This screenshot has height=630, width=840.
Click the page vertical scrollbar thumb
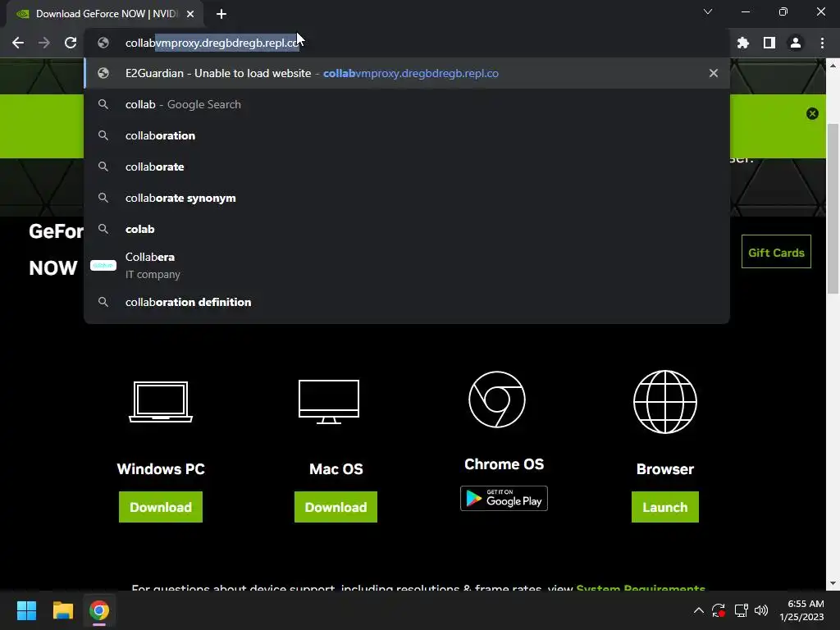833,209
